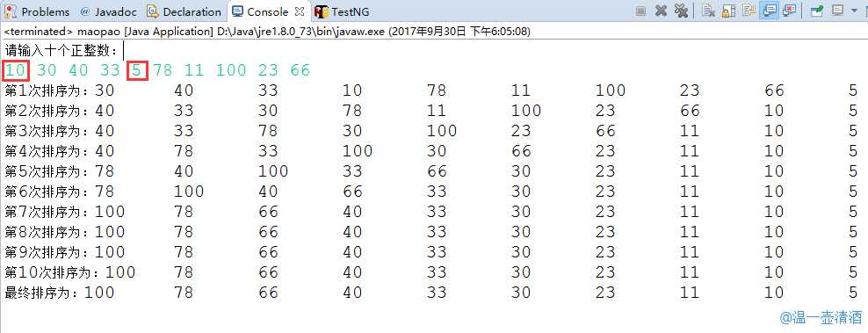Toggle Scroll Lock padlock icon
868x333 pixels.
[729, 11]
